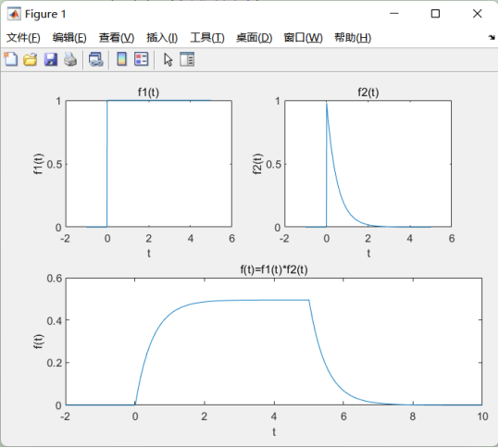Click the toolbar dock arrow at right

[x=492, y=38]
